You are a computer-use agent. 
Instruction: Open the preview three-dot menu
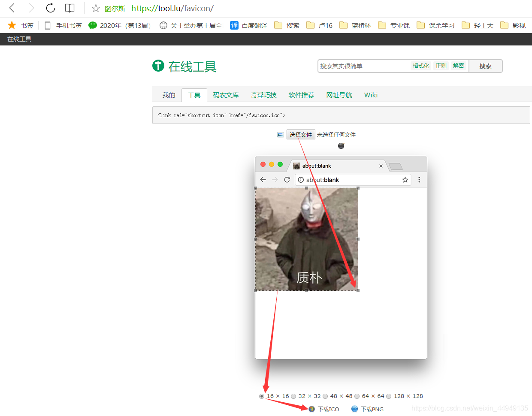tap(419, 180)
